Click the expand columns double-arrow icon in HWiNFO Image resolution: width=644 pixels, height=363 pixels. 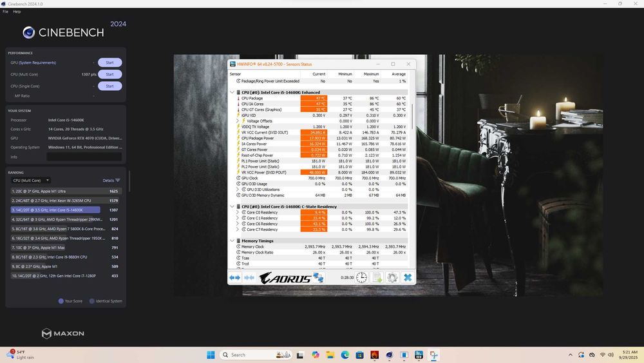tap(234, 277)
